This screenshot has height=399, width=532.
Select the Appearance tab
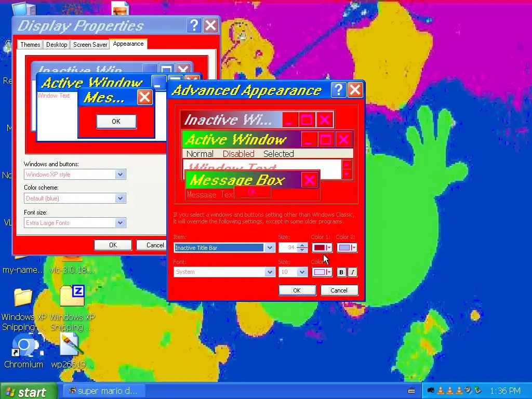(128, 44)
